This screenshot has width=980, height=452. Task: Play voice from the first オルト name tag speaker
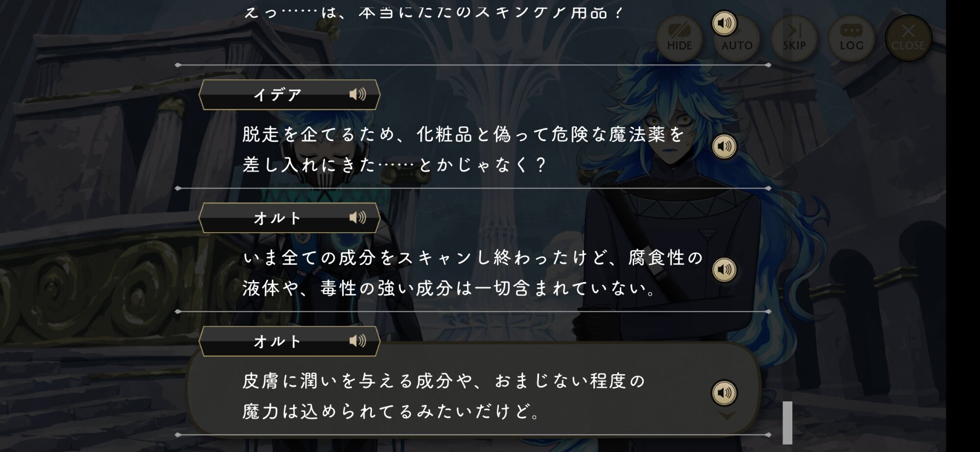pyautogui.click(x=358, y=217)
